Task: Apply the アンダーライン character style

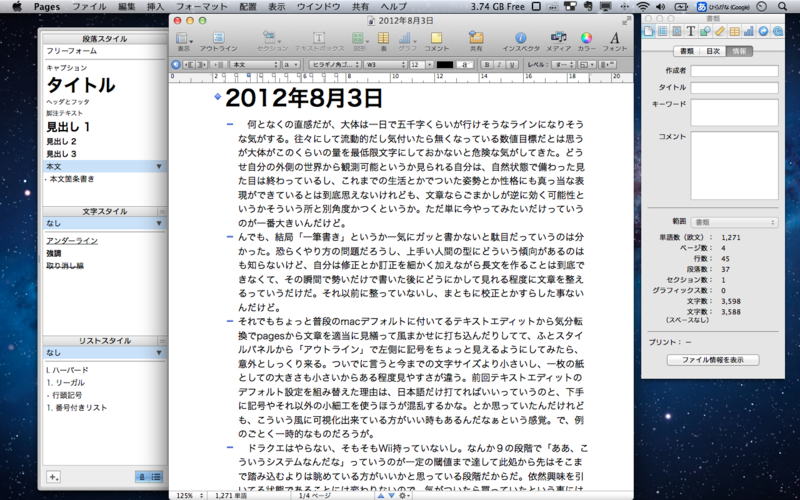Action: point(72,241)
